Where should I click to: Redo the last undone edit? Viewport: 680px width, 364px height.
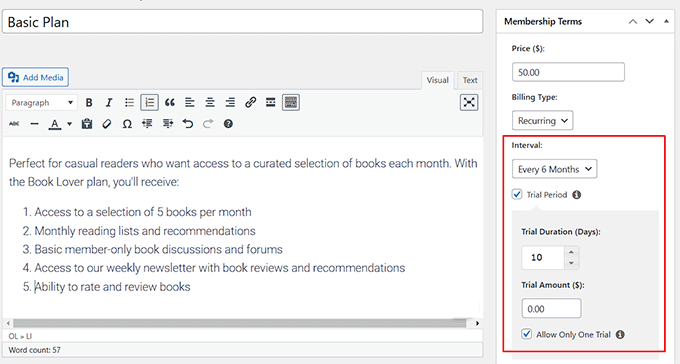click(x=208, y=124)
